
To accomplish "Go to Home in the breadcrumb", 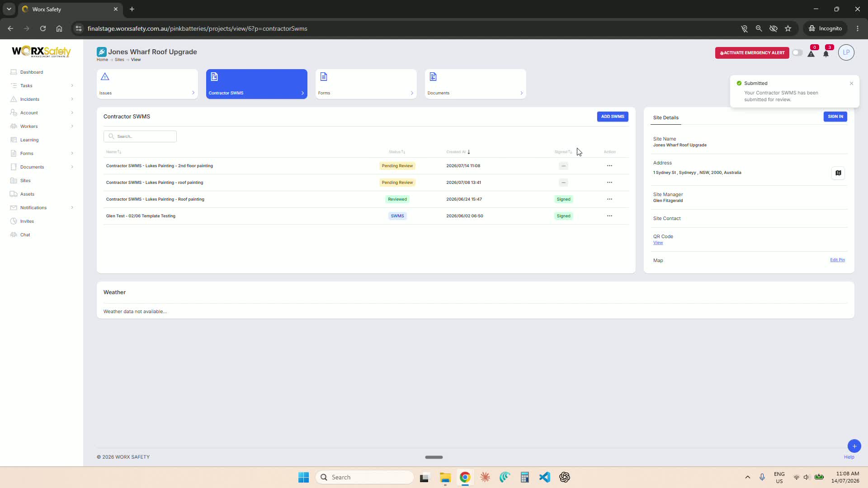I will point(102,60).
